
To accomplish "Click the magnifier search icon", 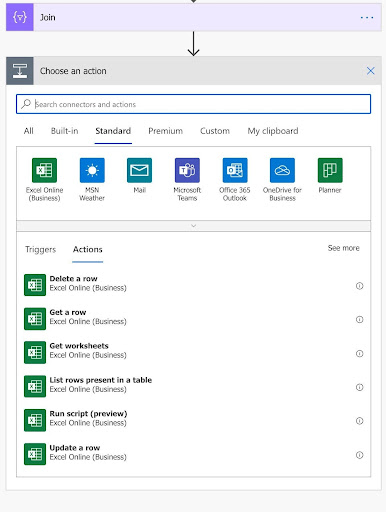I will (x=26, y=104).
